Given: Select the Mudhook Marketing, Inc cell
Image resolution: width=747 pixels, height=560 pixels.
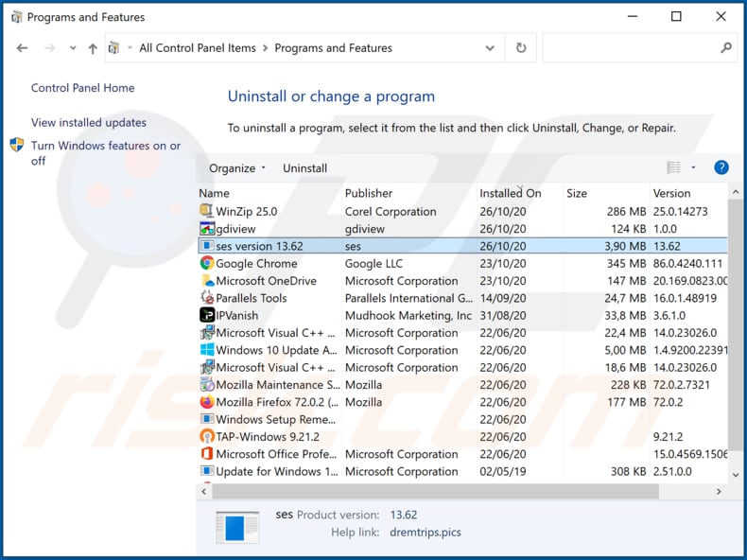Looking at the screenshot, I should 408,316.
